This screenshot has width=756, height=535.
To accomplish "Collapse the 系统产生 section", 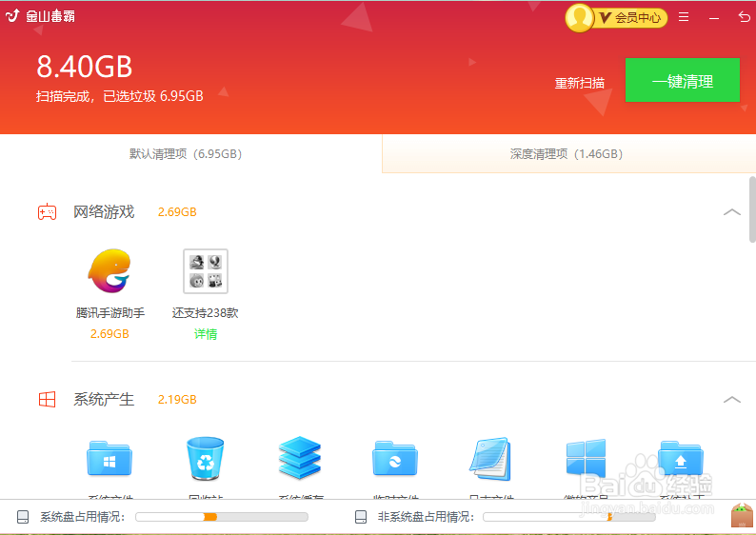I will pyautogui.click(x=732, y=399).
